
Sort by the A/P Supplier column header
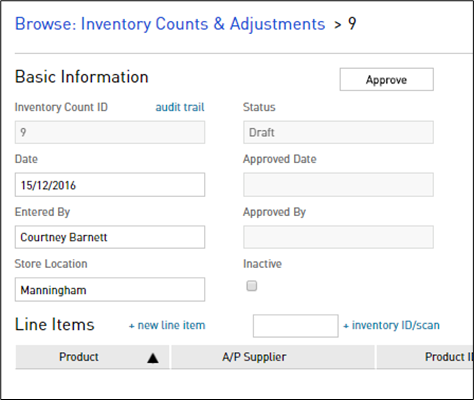pyautogui.click(x=273, y=357)
